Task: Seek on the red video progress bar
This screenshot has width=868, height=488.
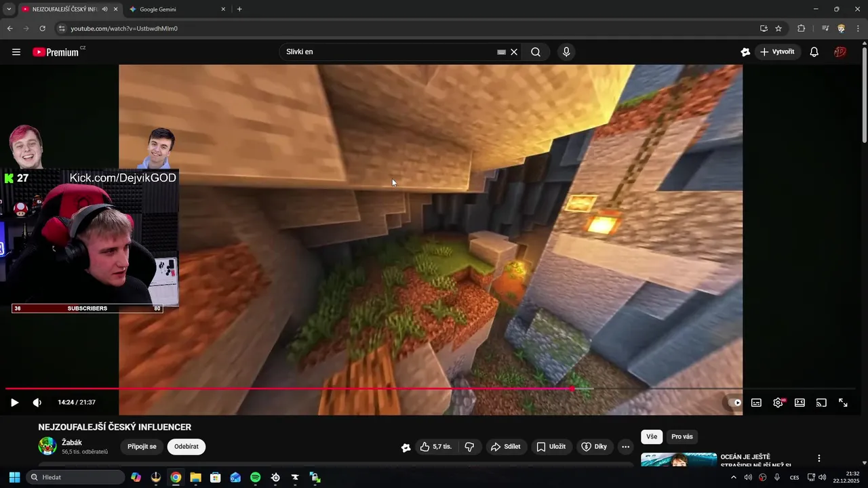Action: tap(288, 389)
